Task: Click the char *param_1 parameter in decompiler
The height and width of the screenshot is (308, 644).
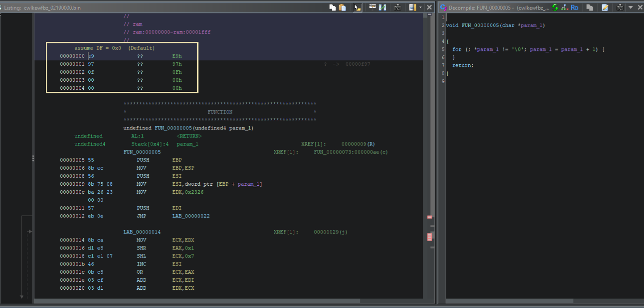Action: pyautogui.click(x=522, y=25)
